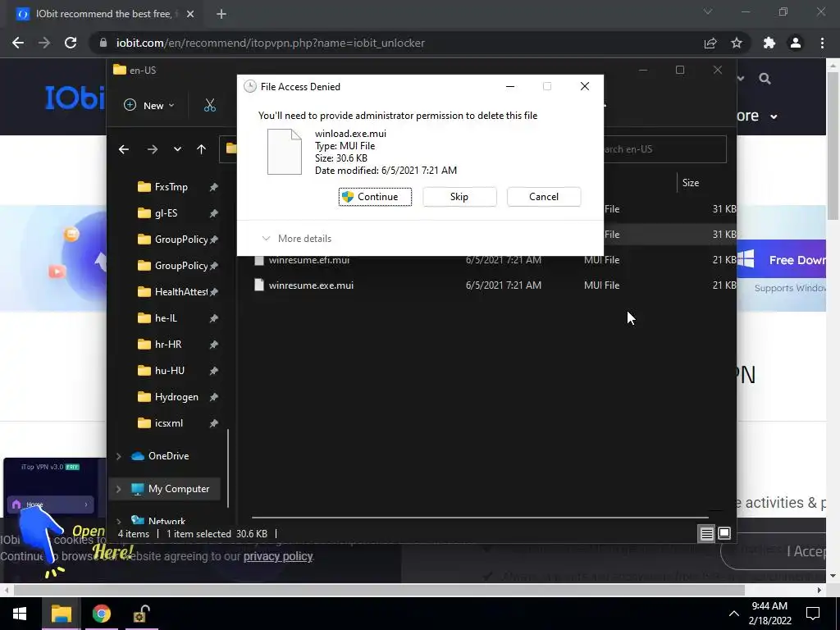Open a new Chrome tab
The width and height of the screenshot is (840, 630).
(221, 14)
